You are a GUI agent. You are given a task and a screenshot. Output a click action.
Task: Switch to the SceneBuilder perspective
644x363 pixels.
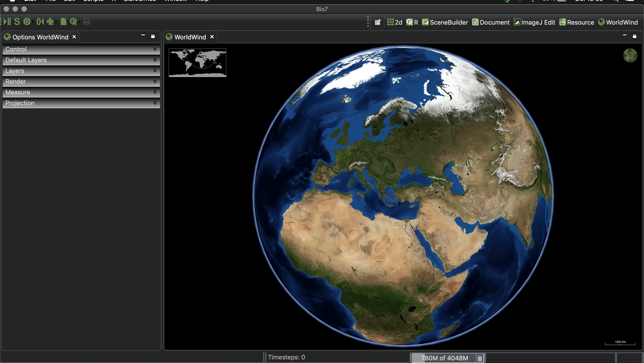pyautogui.click(x=445, y=22)
